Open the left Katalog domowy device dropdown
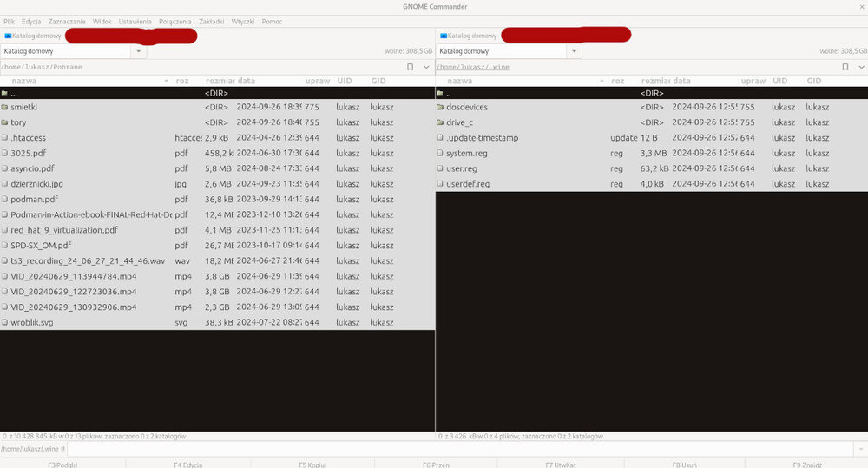 coord(139,51)
